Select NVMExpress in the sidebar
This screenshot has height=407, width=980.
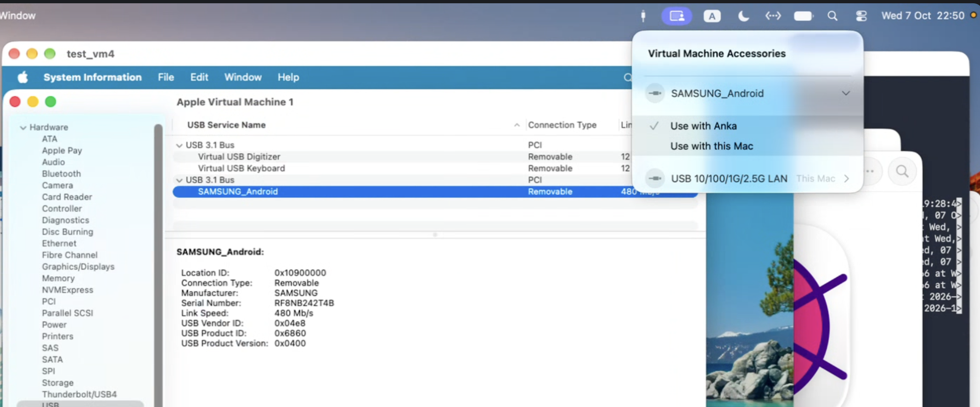pos(68,290)
